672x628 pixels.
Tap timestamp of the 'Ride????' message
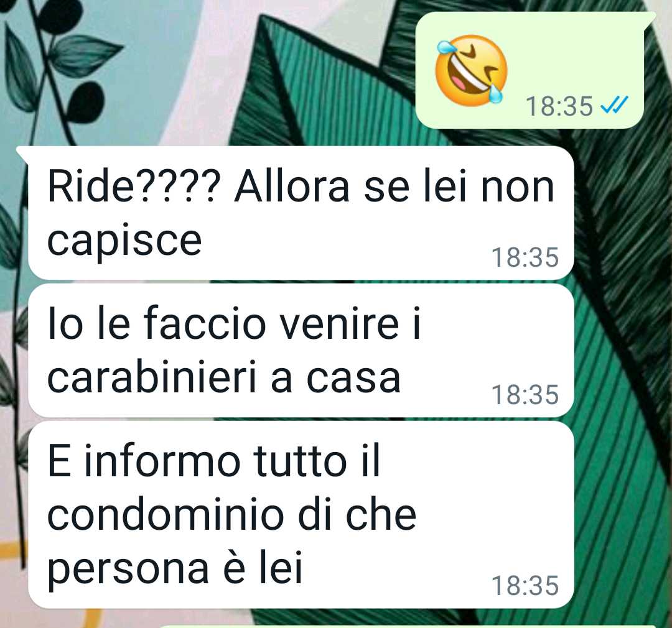click(x=525, y=257)
